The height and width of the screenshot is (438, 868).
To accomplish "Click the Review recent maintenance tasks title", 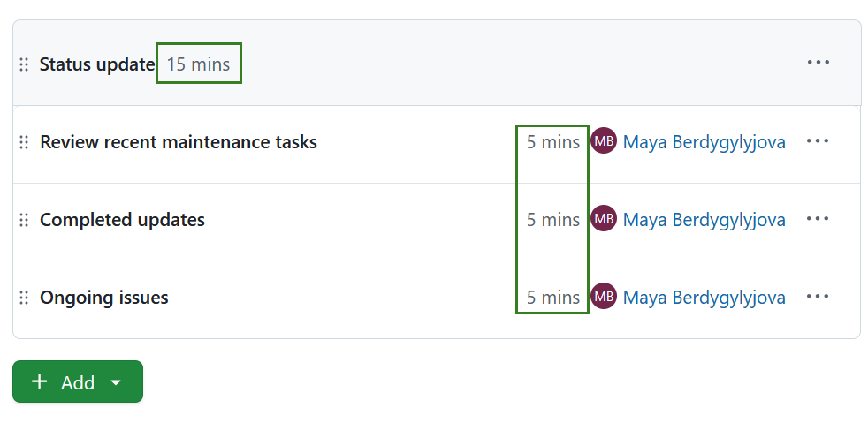I will [x=178, y=142].
